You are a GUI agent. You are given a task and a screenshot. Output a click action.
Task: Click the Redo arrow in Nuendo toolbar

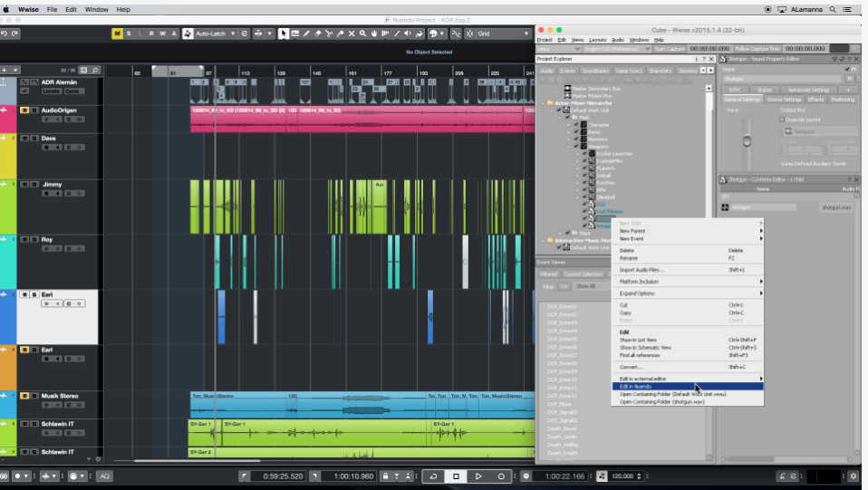coord(14,34)
